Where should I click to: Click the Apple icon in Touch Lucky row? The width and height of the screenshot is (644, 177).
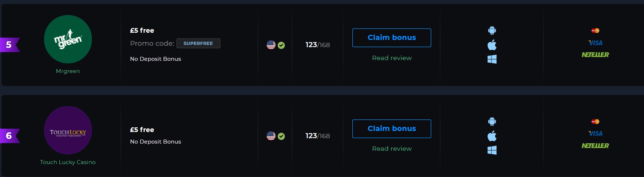492,136
